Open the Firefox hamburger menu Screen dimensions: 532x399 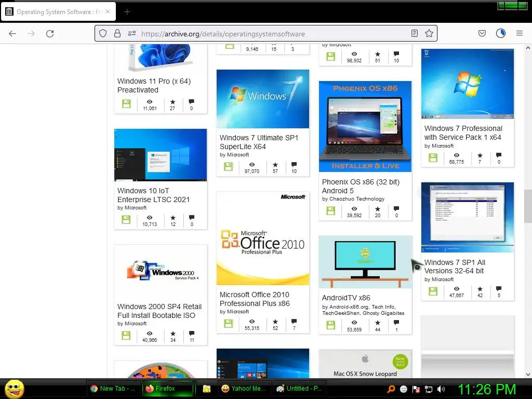coord(519,33)
